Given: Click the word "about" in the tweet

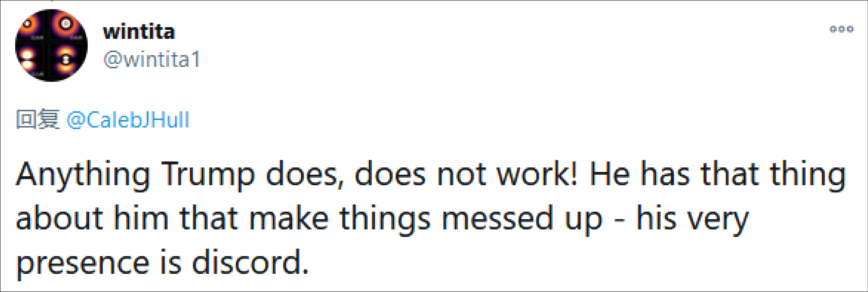Looking at the screenshot, I should coord(59,219).
